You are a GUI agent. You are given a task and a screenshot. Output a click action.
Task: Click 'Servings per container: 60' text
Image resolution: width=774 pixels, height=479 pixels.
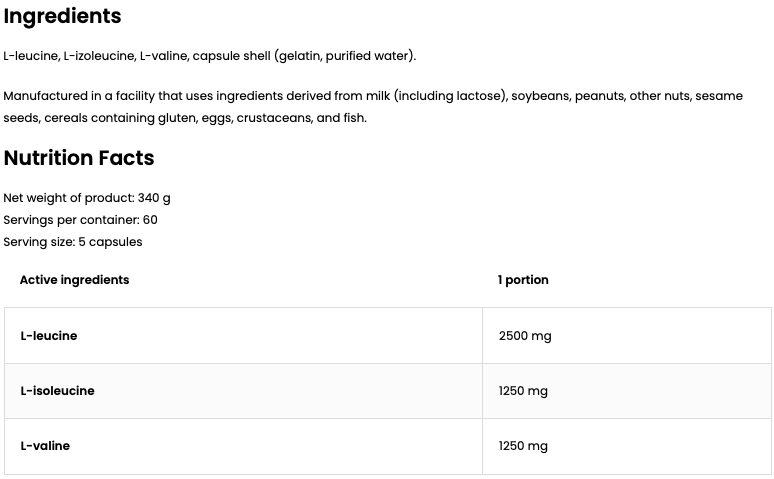(x=80, y=220)
